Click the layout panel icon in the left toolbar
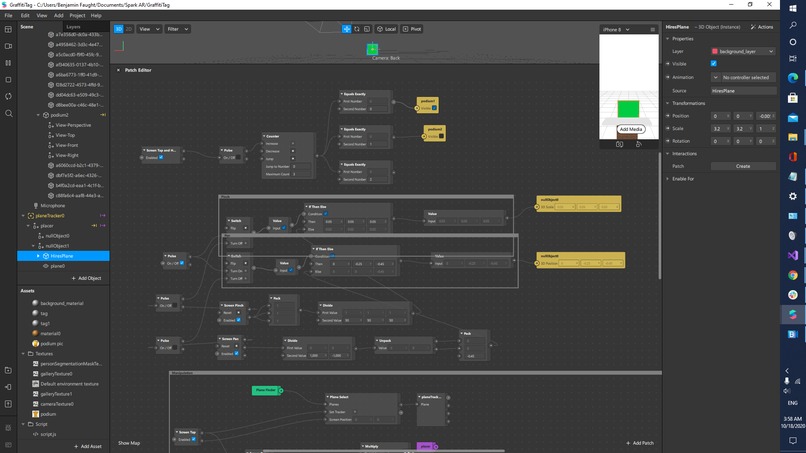The height and width of the screenshot is (453, 806). tap(8, 29)
